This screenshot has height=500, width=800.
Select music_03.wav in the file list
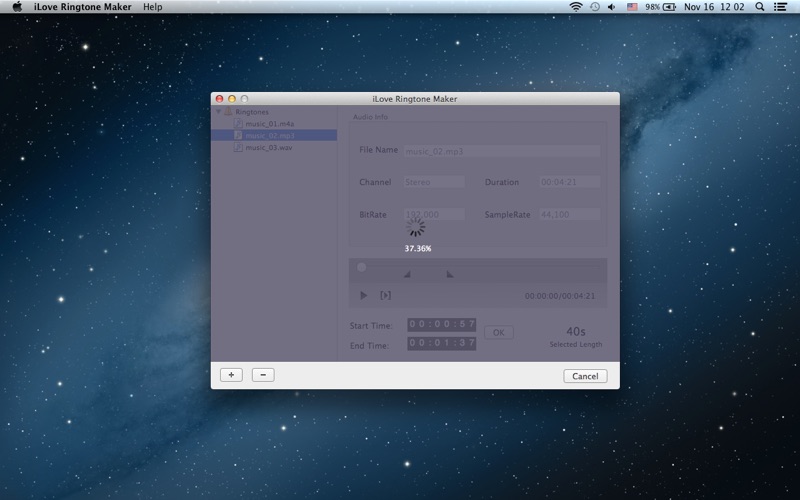(268, 147)
